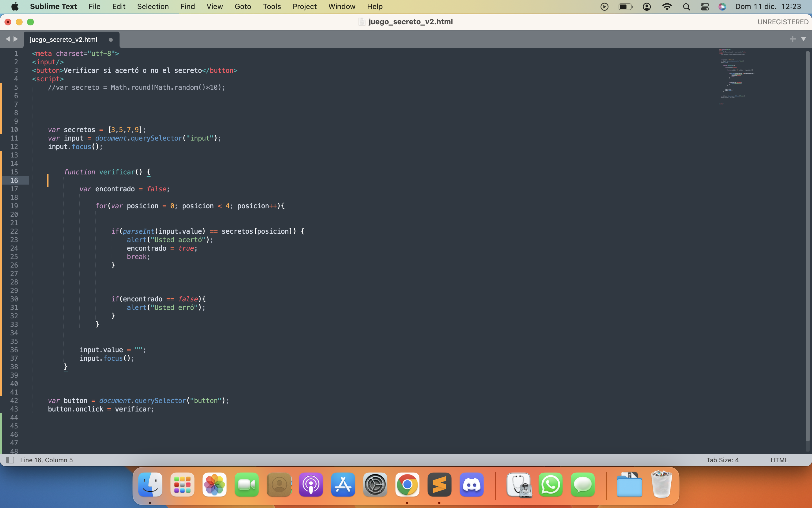Open the Tools menu
812x508 pixels.
click(x=272, y=6)
